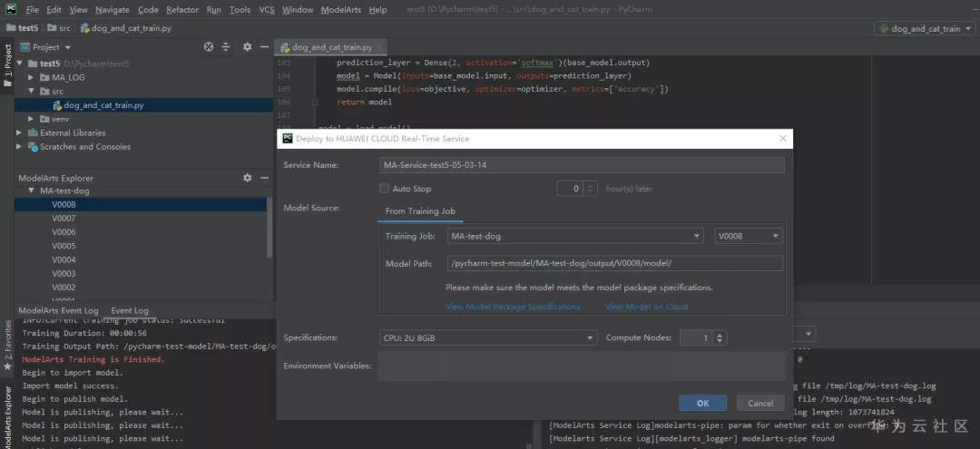Open View Model Package Specifications link
This screenshot has width=980, height=449.
point(513,307)
